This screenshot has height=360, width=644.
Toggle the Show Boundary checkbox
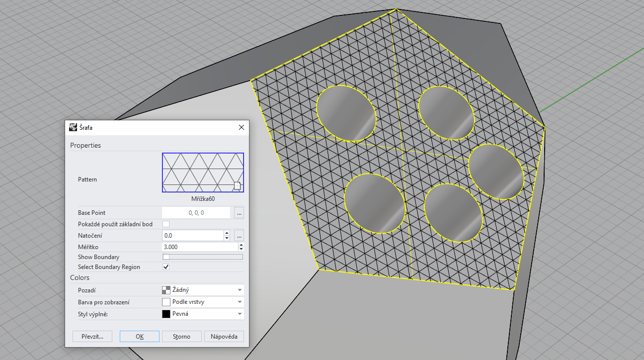[x=166, y=257]
